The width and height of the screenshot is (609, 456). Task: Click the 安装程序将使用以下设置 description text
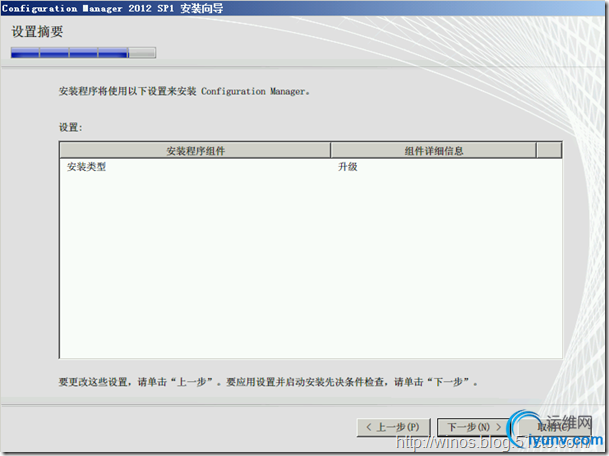(x=184, y=91)
